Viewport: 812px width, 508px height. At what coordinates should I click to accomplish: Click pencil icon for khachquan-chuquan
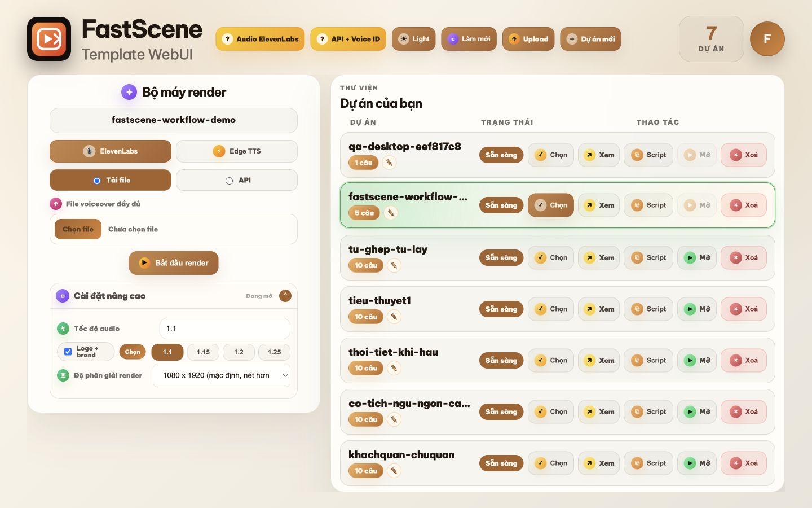coord(394,471)
